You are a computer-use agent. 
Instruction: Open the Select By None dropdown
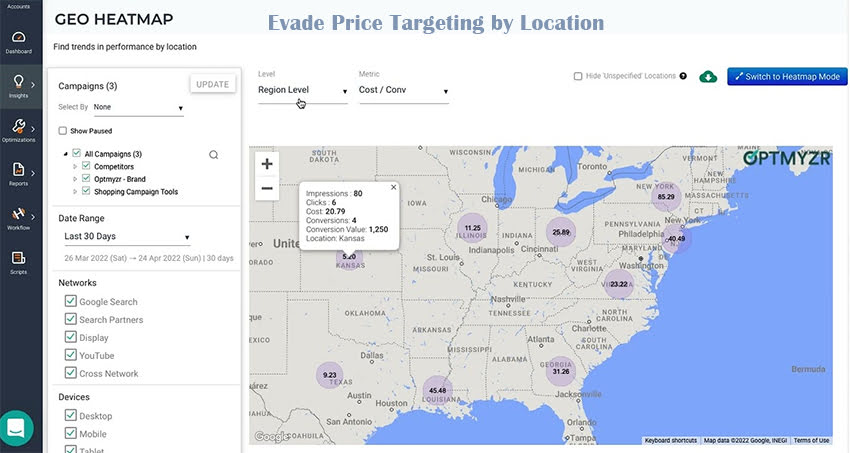[138, 108]
